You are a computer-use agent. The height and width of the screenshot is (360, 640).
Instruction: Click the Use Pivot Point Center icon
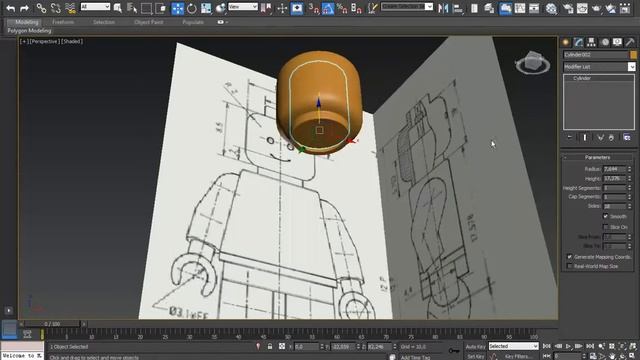(266, 8)
